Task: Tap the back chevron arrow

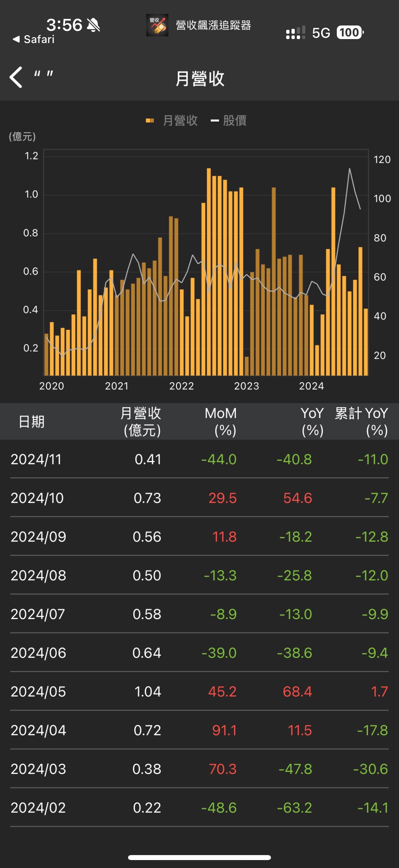Action: click(16, 77)
